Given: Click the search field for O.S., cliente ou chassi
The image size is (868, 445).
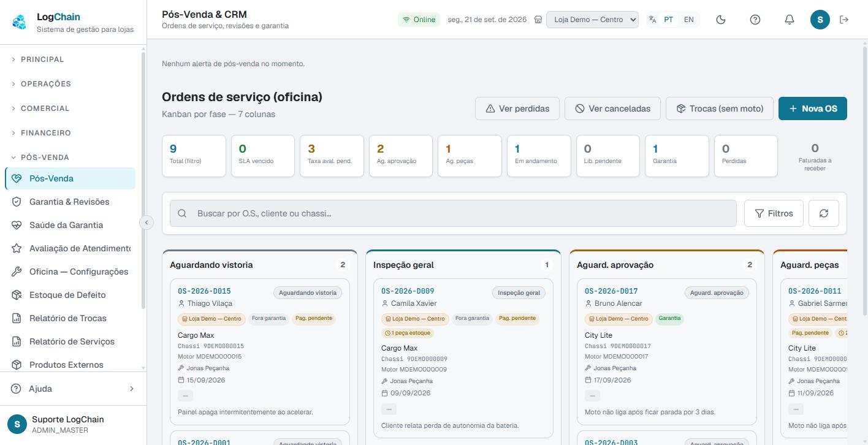Looking at the screenshot, I should pos(453,213).
